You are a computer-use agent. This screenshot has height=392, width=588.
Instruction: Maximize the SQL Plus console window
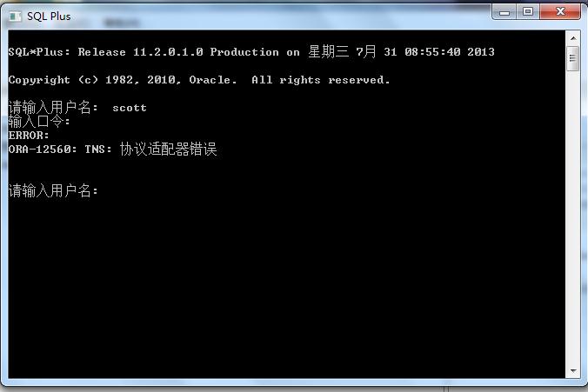[528, 12]
